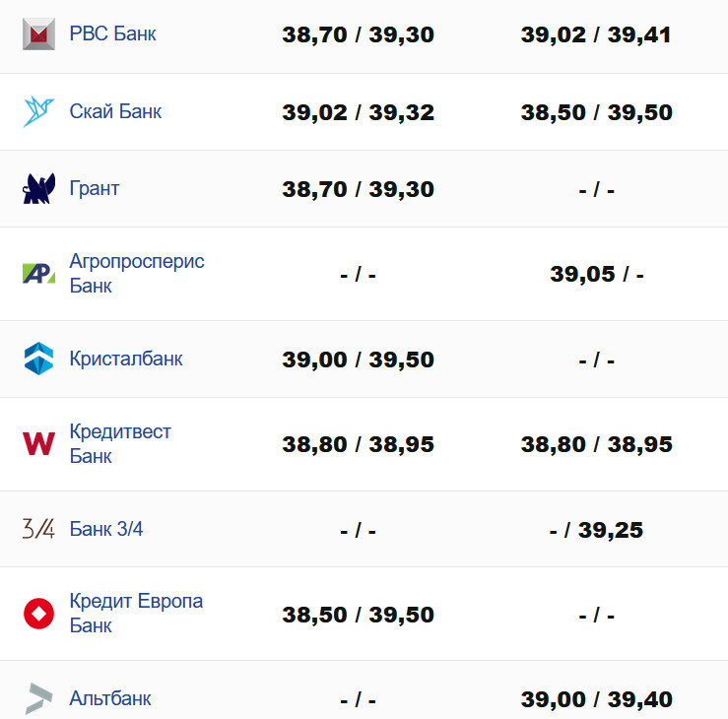Open the Скай Банк link
The image size is (728, 719).
click(x=115, y=111)
